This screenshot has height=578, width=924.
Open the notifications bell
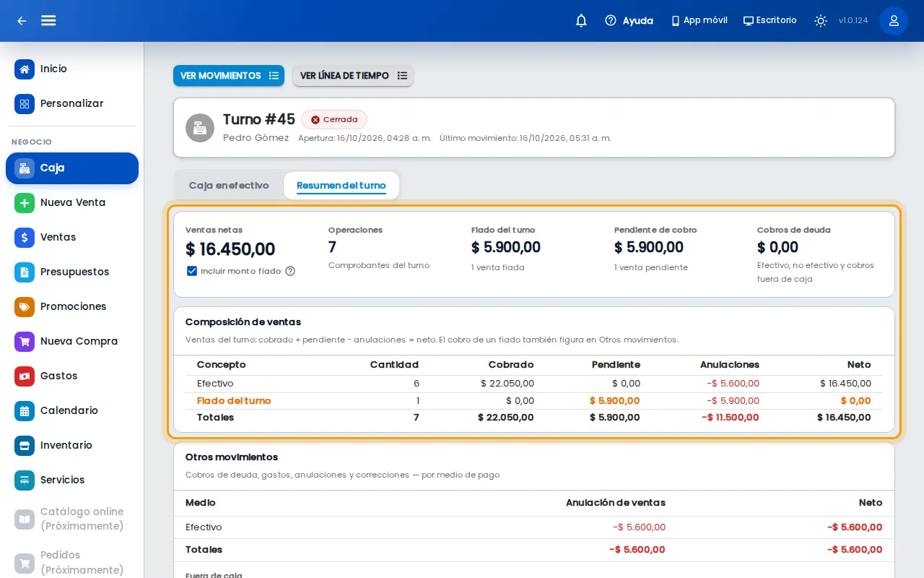tap(581, 20)
